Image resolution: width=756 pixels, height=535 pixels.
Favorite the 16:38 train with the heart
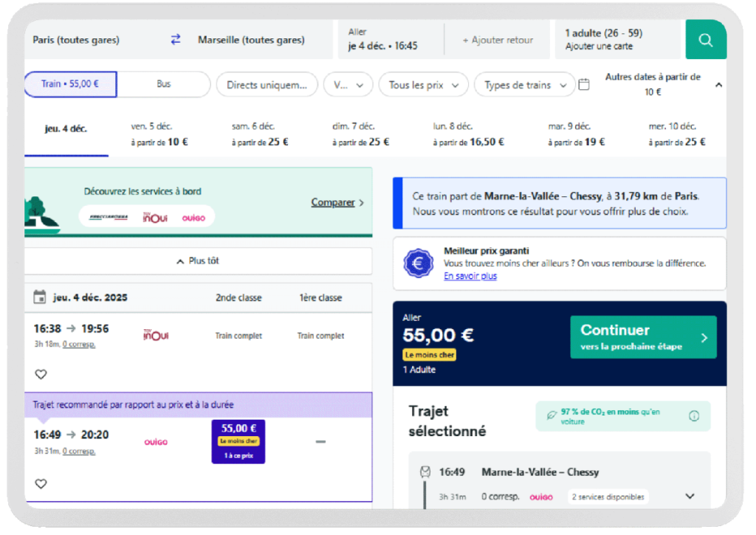click(x=41, y=374)
